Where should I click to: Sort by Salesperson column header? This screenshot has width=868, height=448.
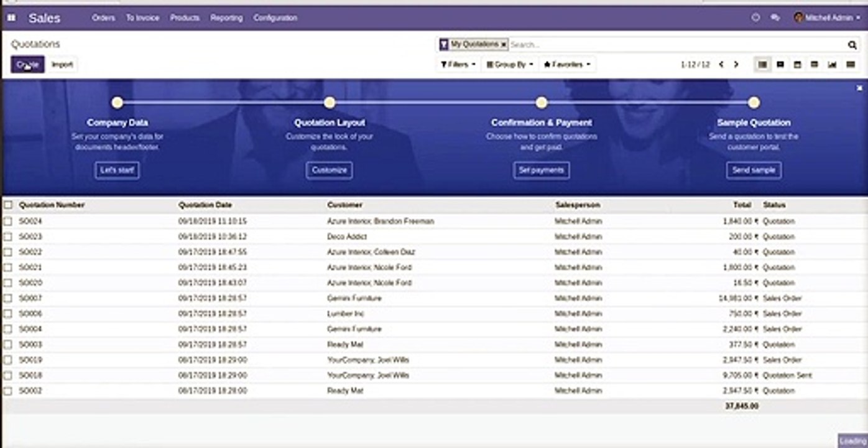point(578,205)
